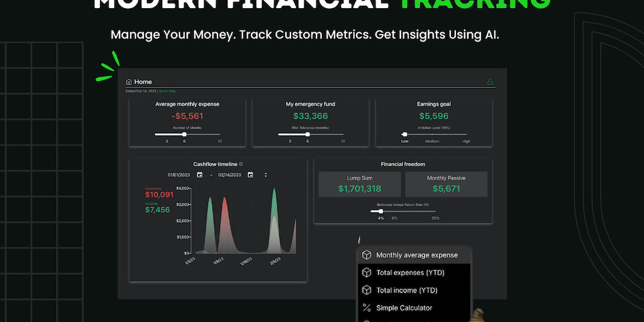Click the Home icon in the header
Image resolution: width=644 pixels, height=322 pixels.
(x=129, y=82)
